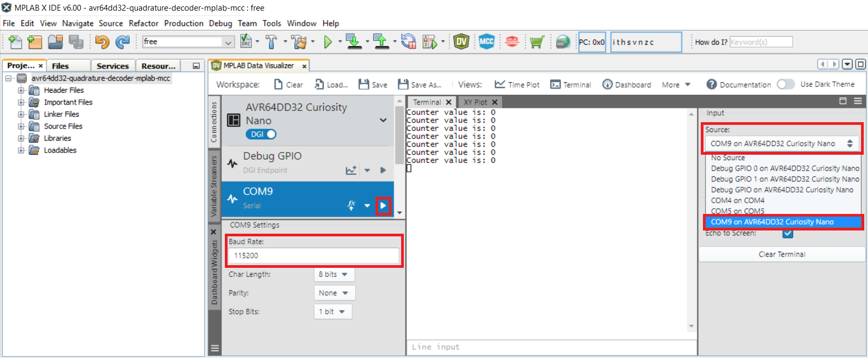Expand the Header Files tree node
Image resolution: width=868 pixels, height=358 pixels.
coord(21,90)
